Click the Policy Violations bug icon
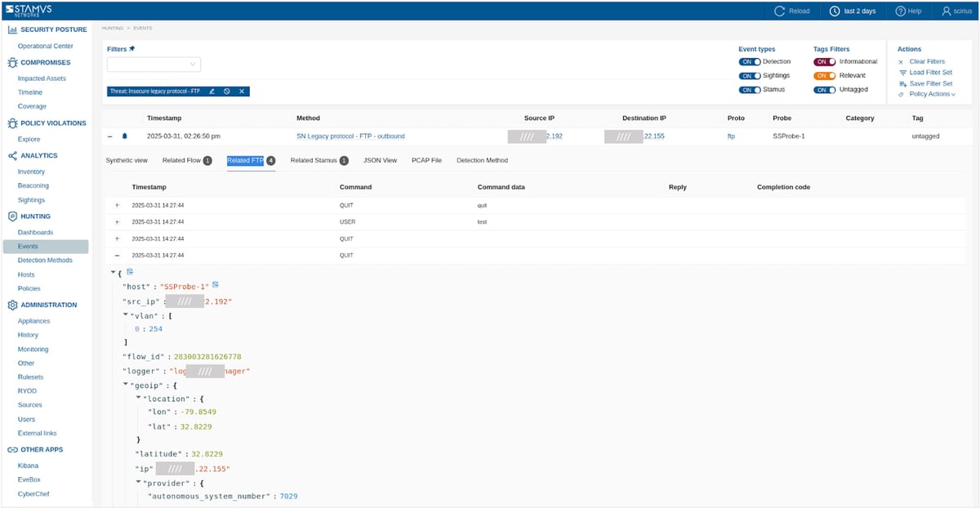Viewport: 980px width, 508px height. point(12,123)
